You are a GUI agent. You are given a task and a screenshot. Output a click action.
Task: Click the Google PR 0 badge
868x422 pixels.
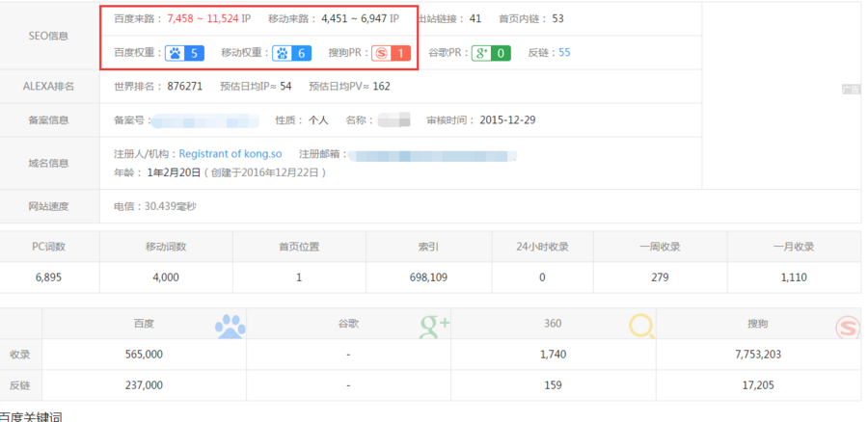point(491,53)
